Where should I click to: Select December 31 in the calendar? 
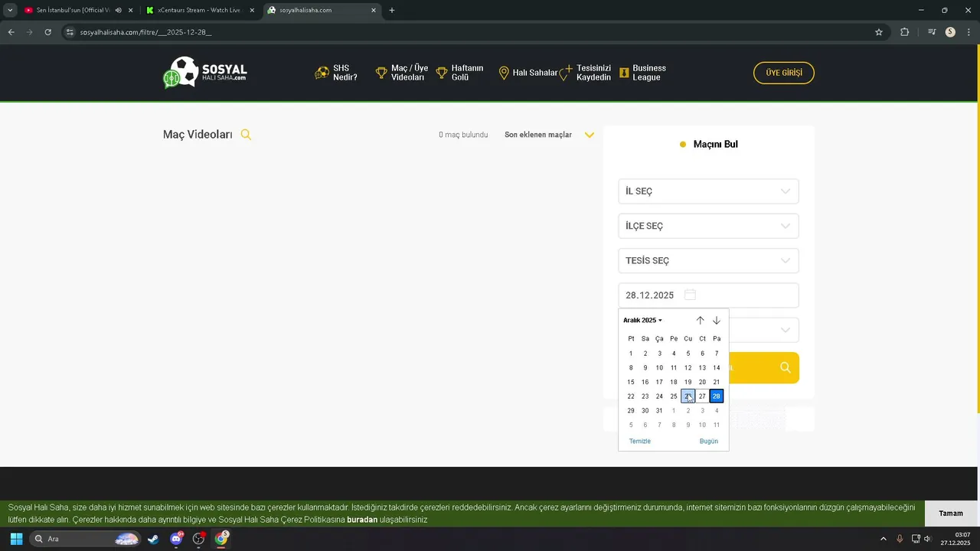coord(659,411)
